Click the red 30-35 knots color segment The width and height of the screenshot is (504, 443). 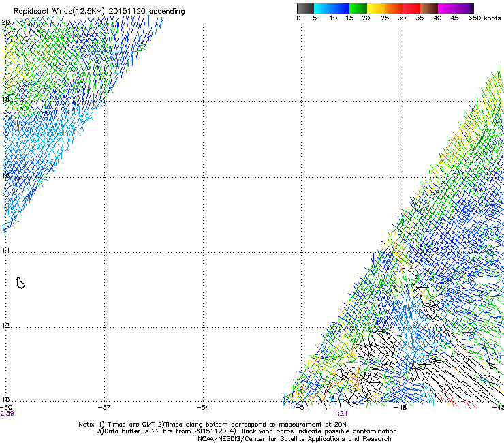point(411,8)
